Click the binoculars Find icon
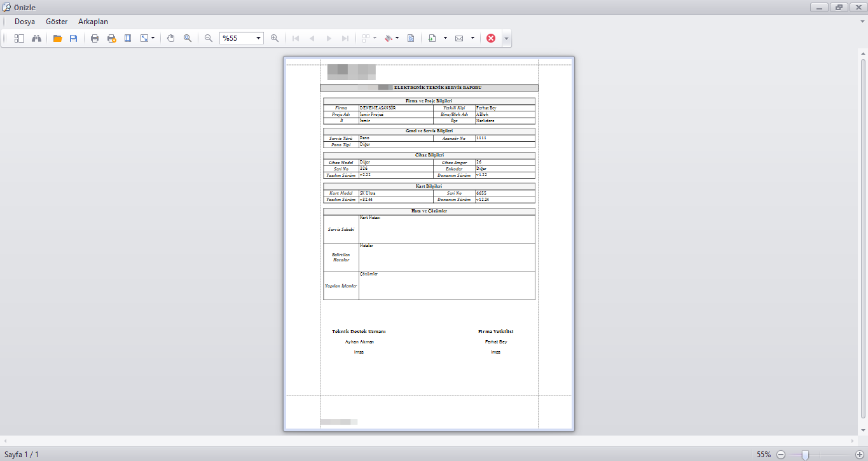Image resolution: width=868 pixels, height=461 pixels. [x=36, y=38]
